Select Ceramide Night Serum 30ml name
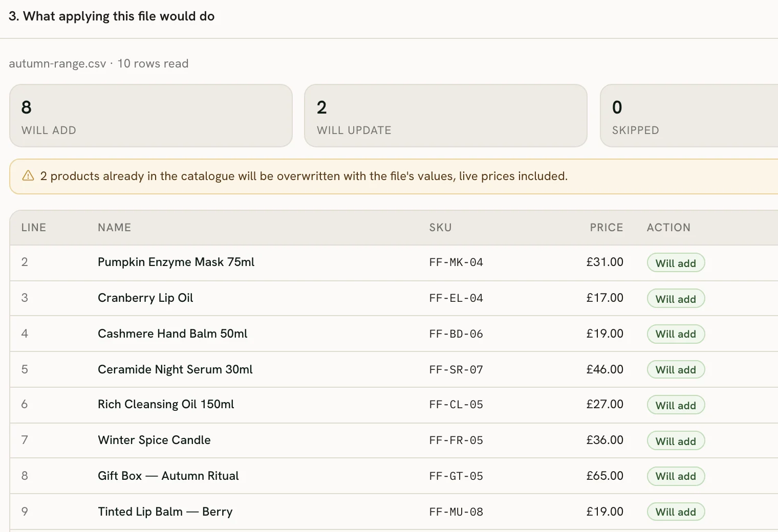The image size is (778, 532). (175, 369)
